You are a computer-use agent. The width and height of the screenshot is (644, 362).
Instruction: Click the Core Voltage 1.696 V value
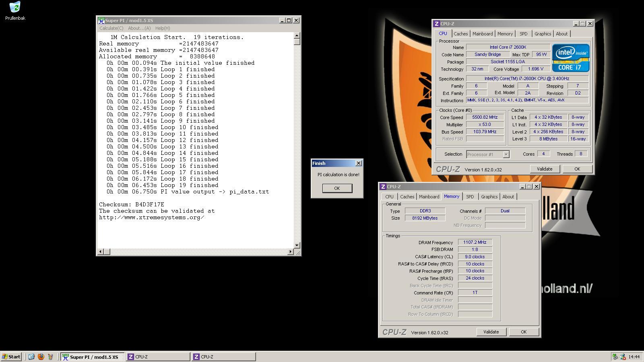click(536, 69)
